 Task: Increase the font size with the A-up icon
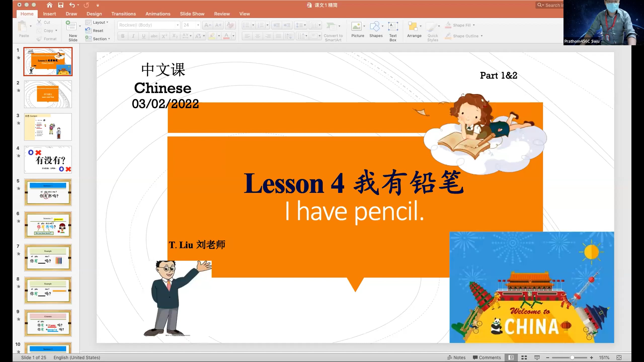[x=208, y=25]
